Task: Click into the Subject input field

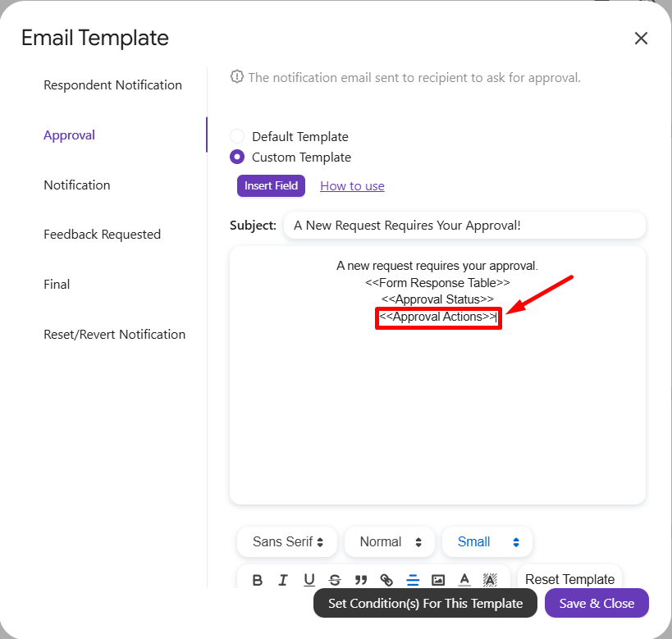Action: click(464, 226)
